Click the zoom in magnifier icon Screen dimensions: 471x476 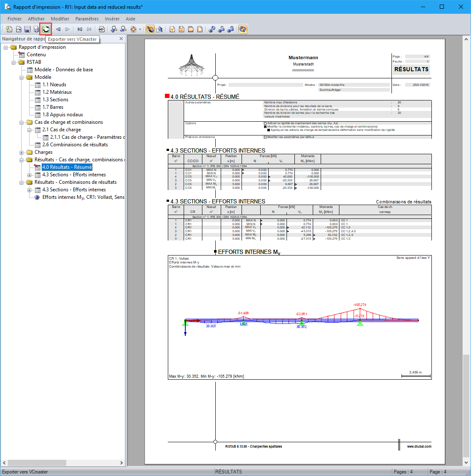click(114, 29)
